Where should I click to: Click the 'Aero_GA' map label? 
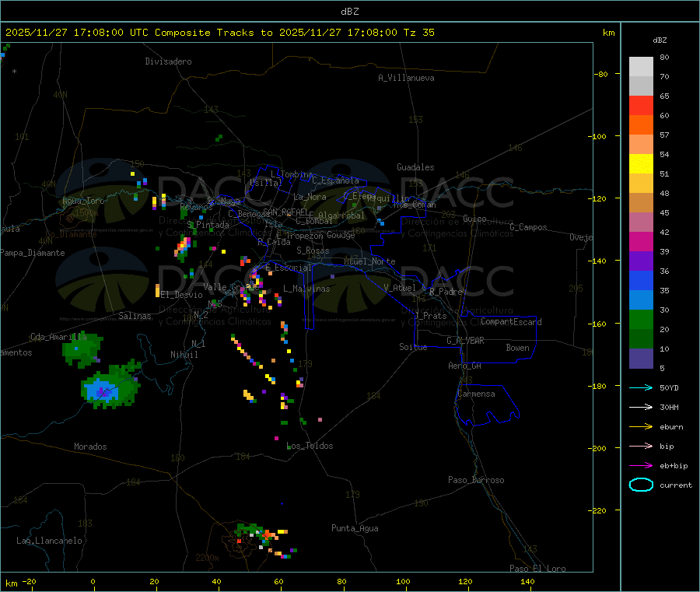[465, 366]
